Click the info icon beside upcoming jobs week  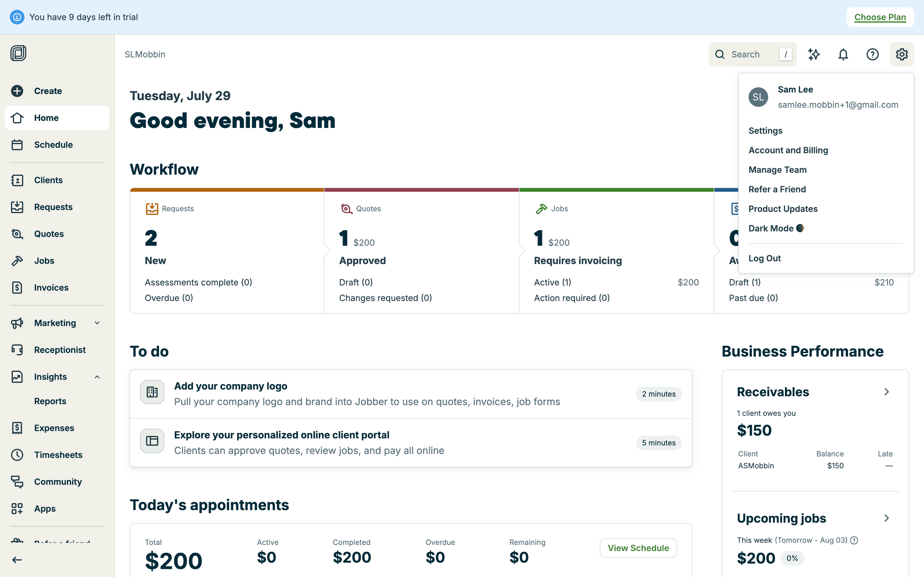pos(855,540)
